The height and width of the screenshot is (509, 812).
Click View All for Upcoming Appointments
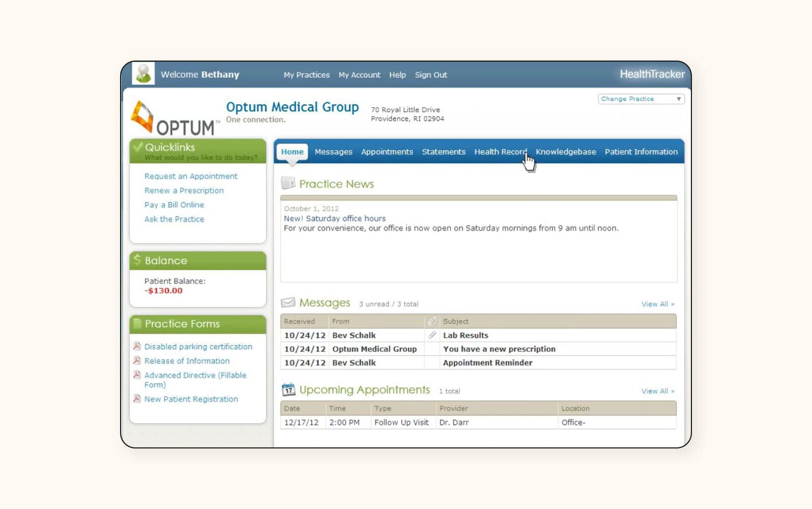pos(658,391)
